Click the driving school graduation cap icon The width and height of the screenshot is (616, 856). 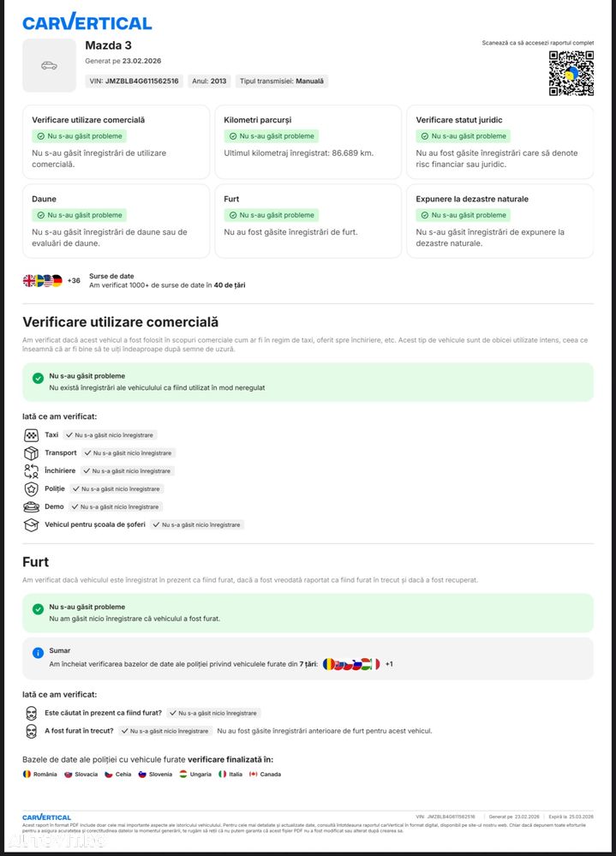(x=31, y=525)
